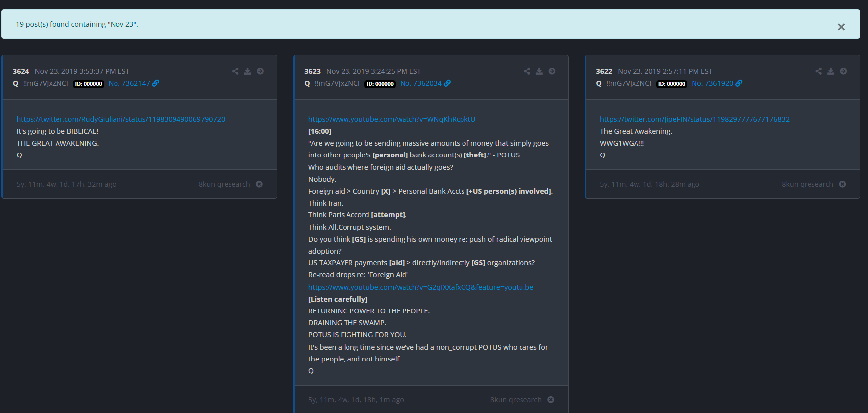The image size is (868, 413).
Task: Open the No. 7361920 post link
Action: (716, 83)
